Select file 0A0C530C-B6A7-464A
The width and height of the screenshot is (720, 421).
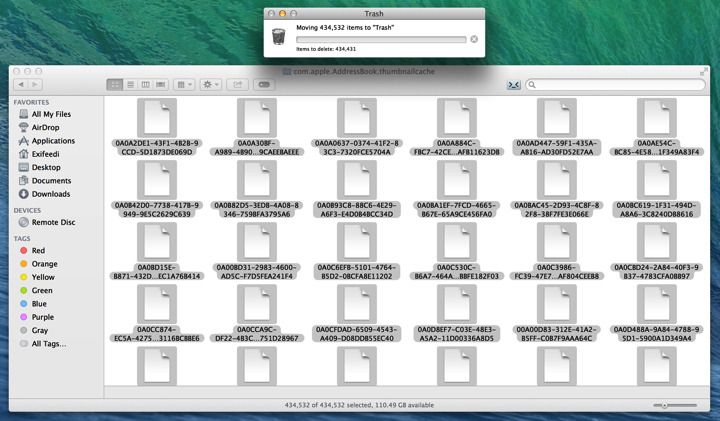click(x=456, y=252)
